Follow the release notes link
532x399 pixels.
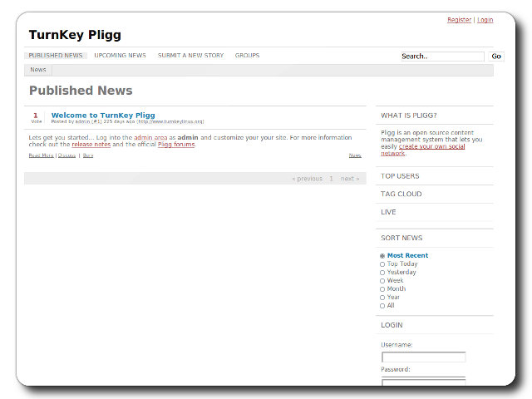[x=91, y=145]
